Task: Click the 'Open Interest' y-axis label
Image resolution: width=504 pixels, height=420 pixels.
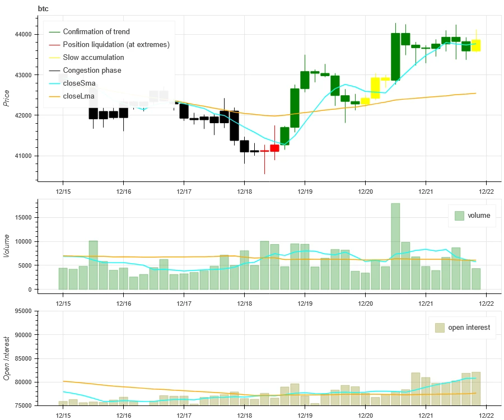Action: (x=7, y=358)
